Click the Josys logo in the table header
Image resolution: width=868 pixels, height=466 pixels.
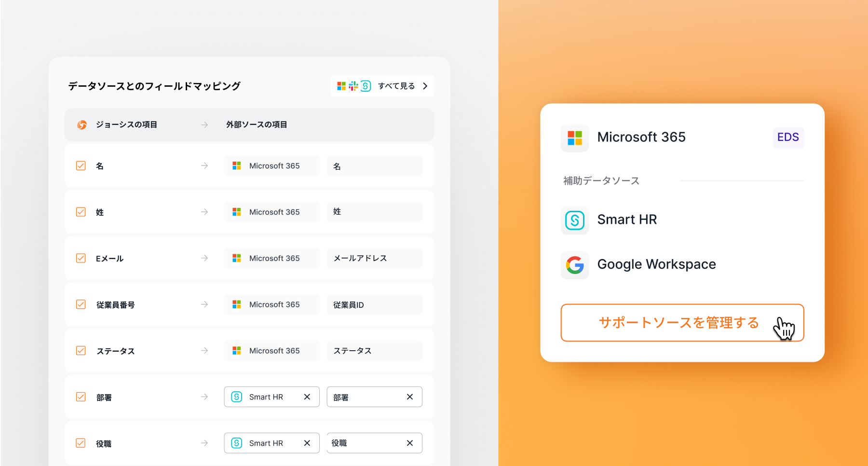pos(82,125)
